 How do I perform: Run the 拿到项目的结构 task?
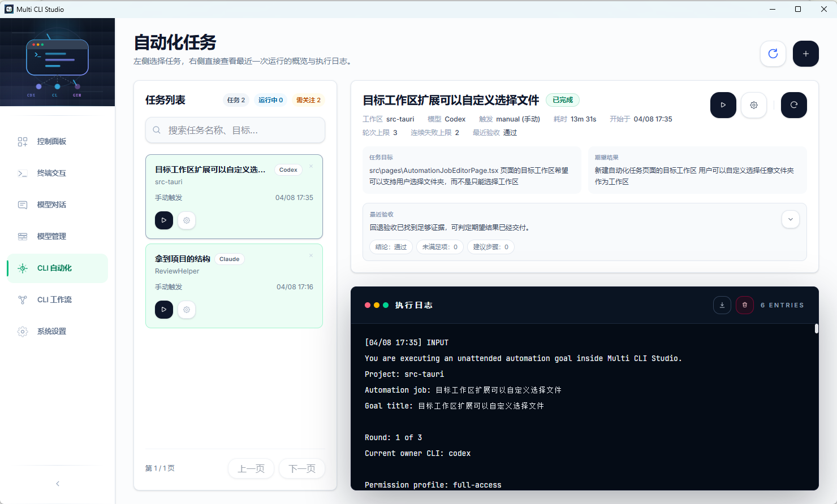pyautogui.click(x=164, y=310)
